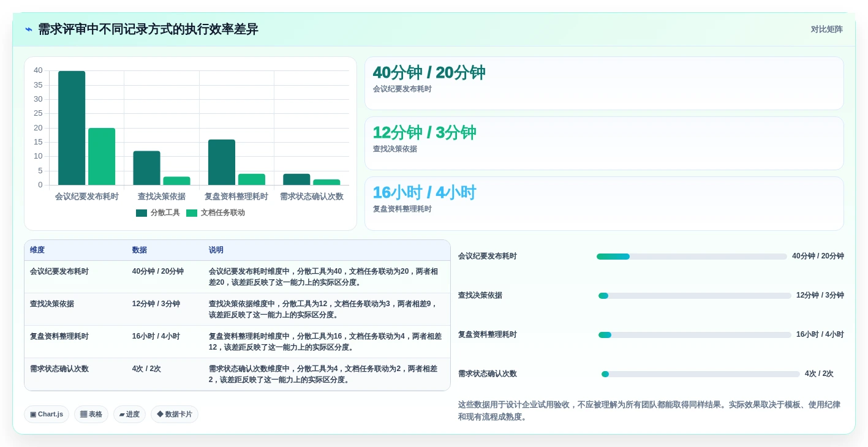Click the Chart.js tag chip
868x447 pixels.
[47, 415]
